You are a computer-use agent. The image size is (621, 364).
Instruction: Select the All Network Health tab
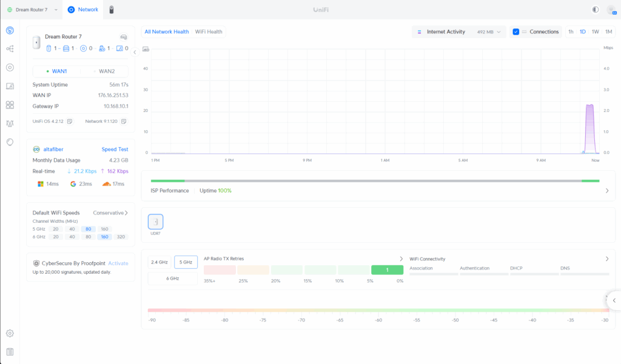pyautogui.click(x=166, y=31)
